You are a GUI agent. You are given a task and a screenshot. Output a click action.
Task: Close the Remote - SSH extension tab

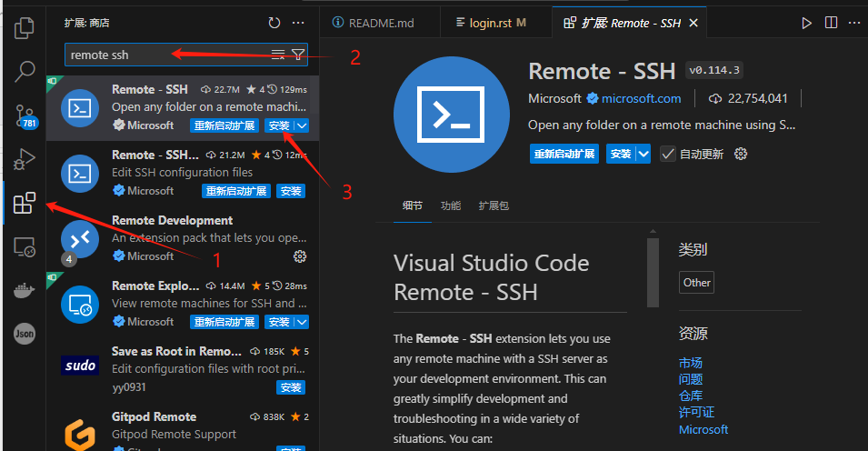(x=693, y=23)
